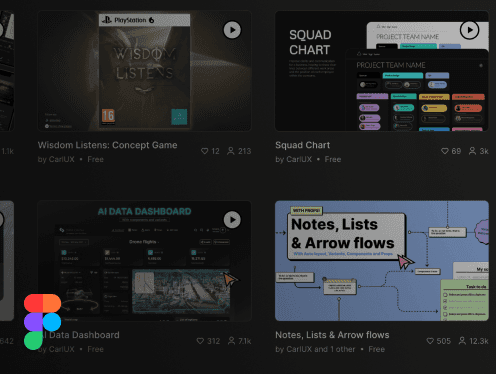Click Free label under Notes, Lists & Arrow flows
The width and height of the screenshot is (496, 374).
377,349
